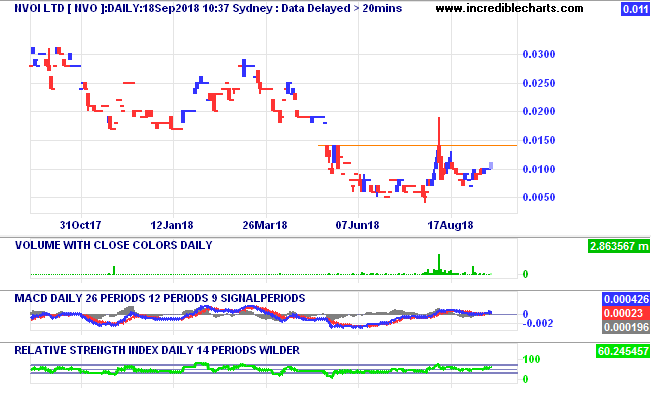Click the 60.245457 RSI value box
The height and width of the screenshot is (395, 651).
coord(622,351)
